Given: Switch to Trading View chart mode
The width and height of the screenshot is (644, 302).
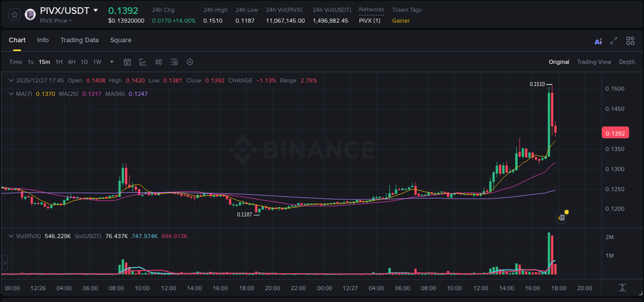Looking at the screenshot, I should click(594, 62).
